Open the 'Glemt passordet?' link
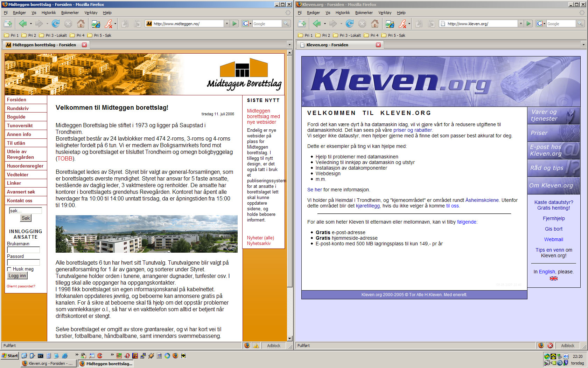 [x=21, y=286]
